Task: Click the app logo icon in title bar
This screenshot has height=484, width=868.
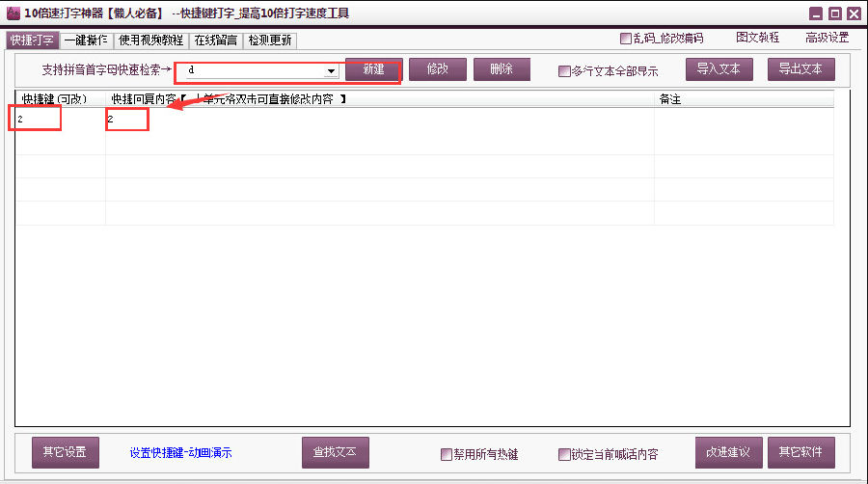Action: [x=14, y=13]
